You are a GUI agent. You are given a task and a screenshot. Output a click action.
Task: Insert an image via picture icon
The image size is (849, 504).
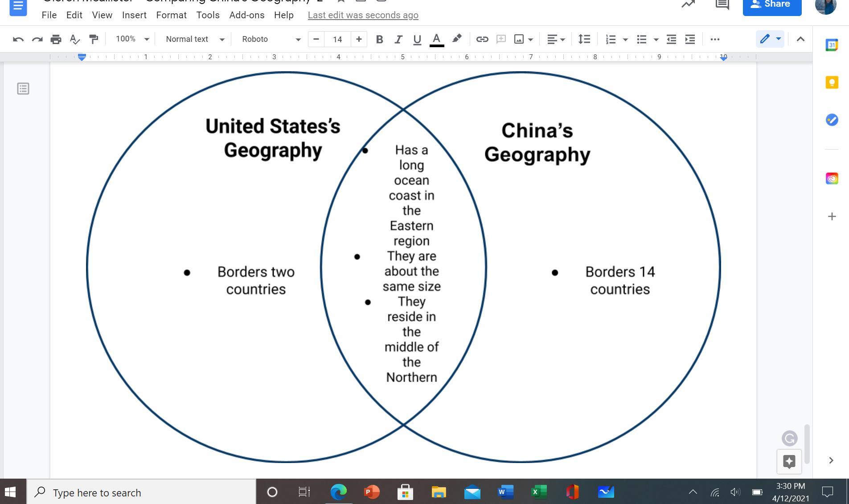519,39
